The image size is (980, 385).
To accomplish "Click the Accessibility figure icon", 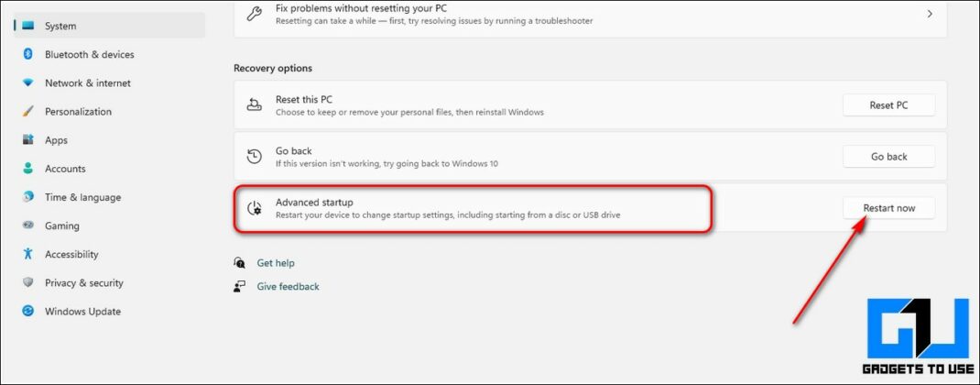I will (x=27, y=254).
